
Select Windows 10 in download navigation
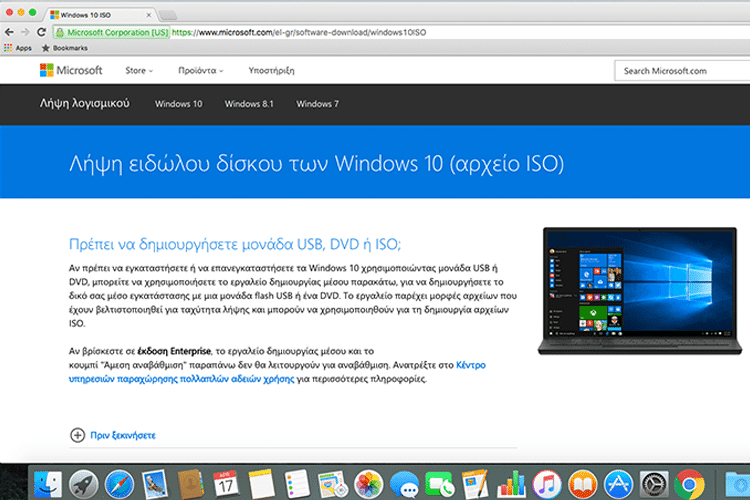pos(178,104)
